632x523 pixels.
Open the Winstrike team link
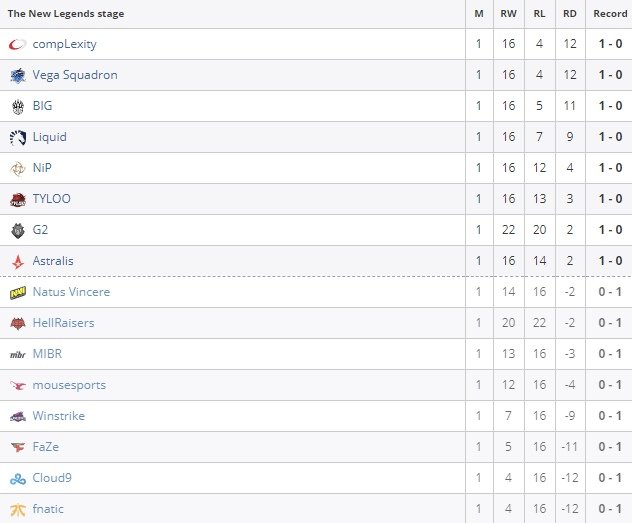click(58, 416)
